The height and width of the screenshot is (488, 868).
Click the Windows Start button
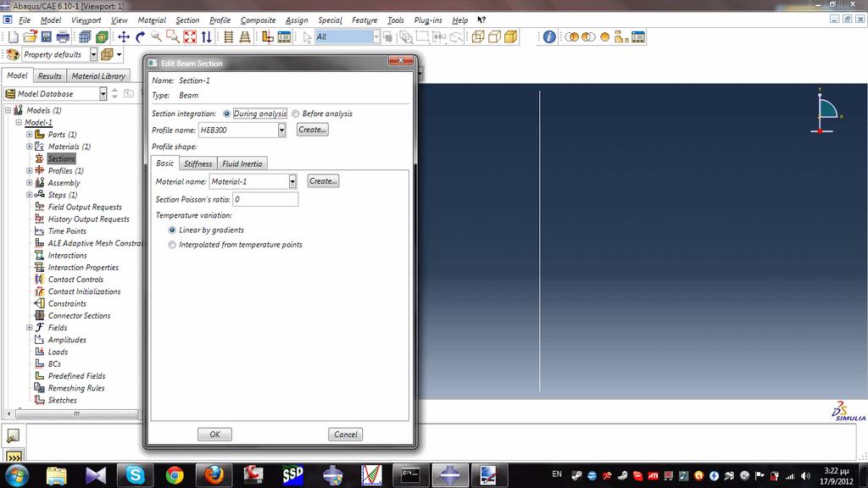(16, 474)
